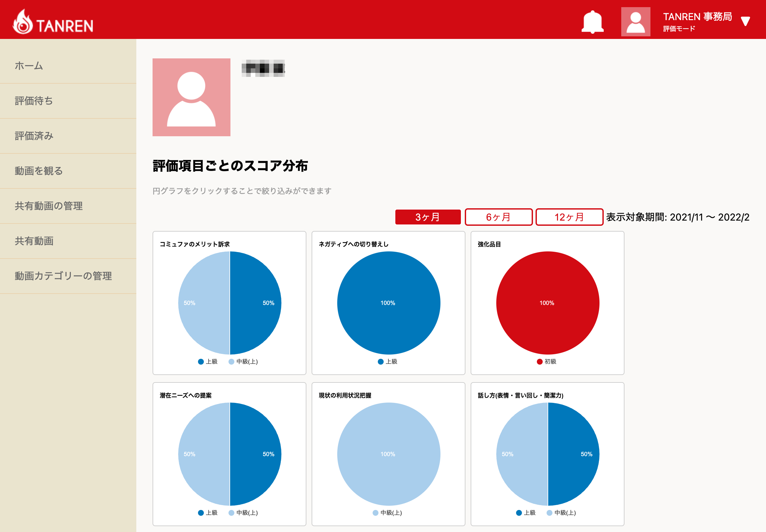Go to 評価待ち in sidebar
This screenshot has width=766, height=532.
34,101
